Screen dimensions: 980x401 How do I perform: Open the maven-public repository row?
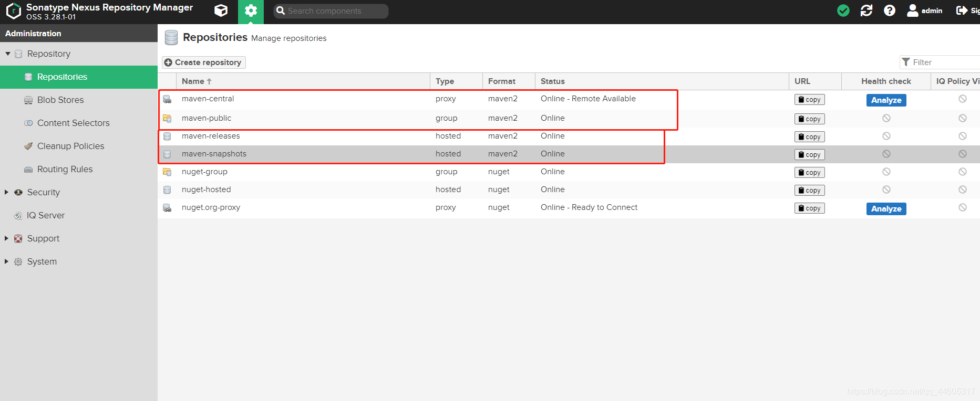[x=569, y=118]
